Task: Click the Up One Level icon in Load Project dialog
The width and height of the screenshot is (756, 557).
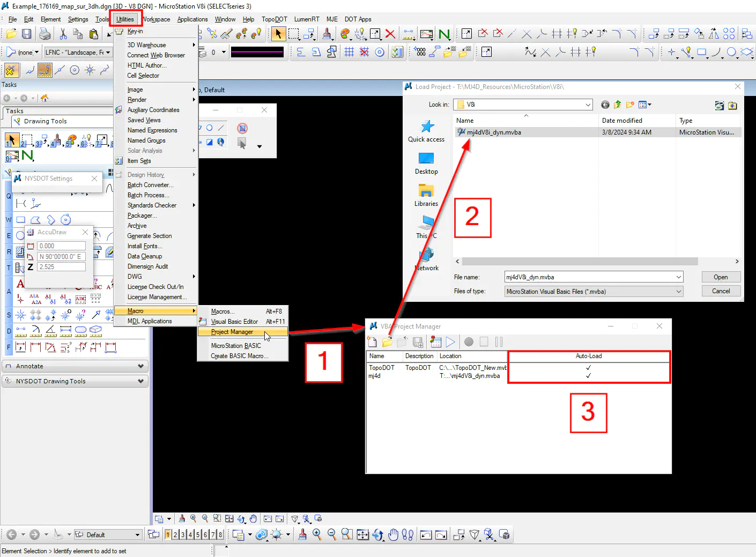Action: tap(618, 105)
